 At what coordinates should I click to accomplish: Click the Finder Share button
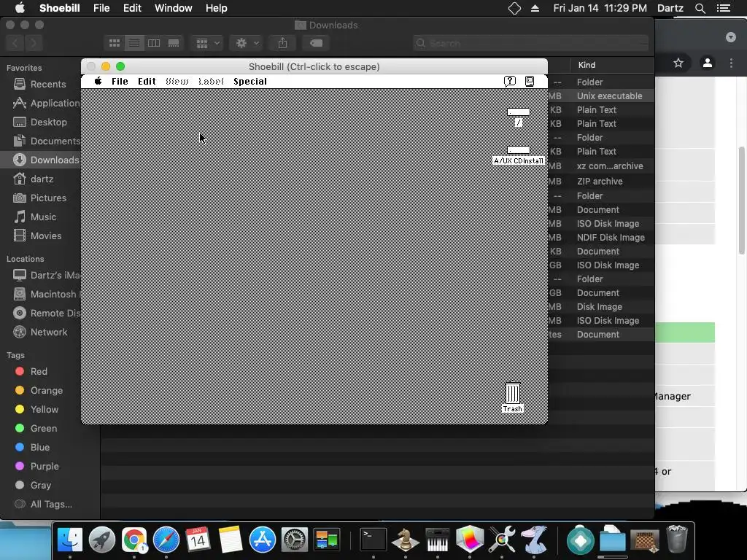point(282,43)
